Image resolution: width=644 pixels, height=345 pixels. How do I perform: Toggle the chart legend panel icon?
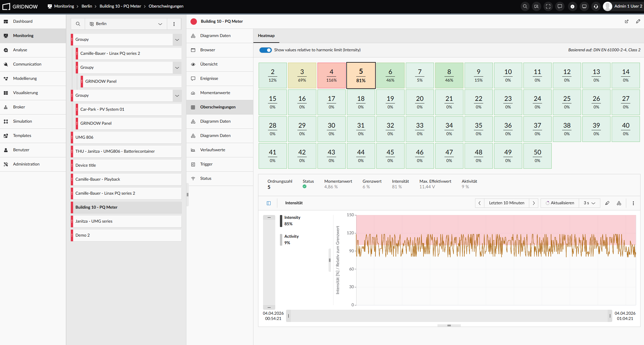click(x=269, y=203)
